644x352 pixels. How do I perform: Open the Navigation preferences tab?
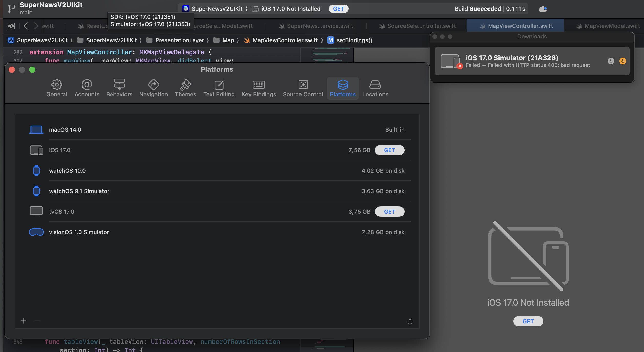153,88
